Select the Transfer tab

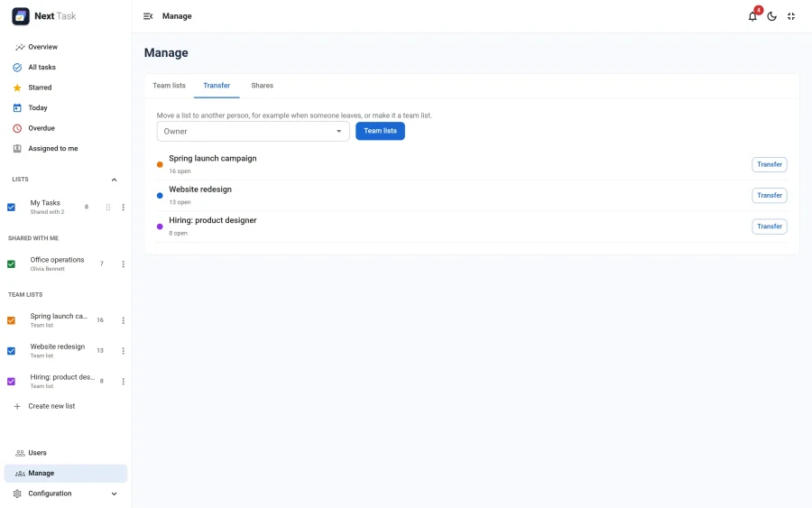click(x=217, y=86)
